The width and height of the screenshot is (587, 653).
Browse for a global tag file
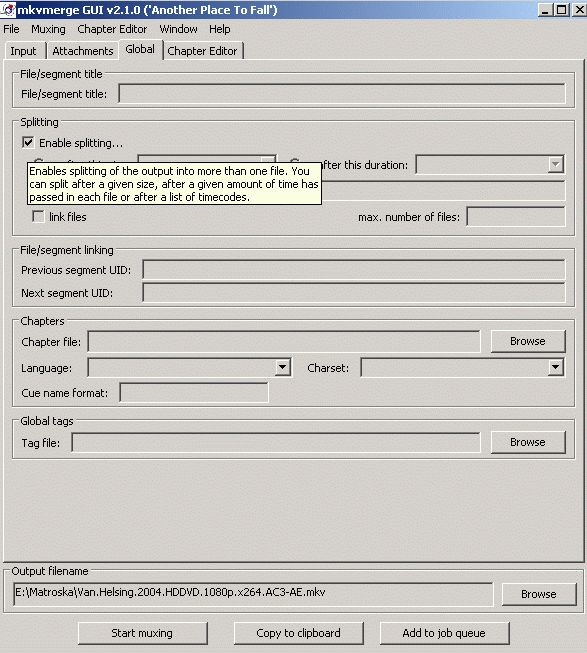528,442
